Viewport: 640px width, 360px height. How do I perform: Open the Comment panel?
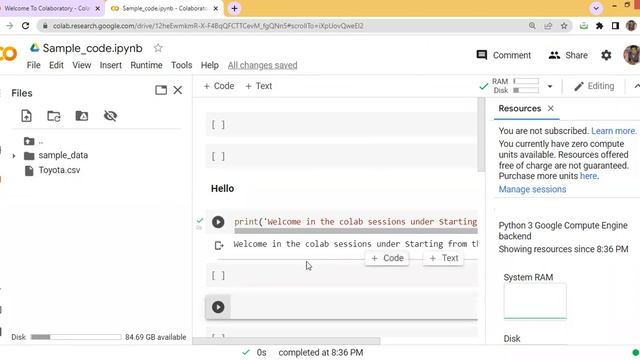click(x=504, y=55)
